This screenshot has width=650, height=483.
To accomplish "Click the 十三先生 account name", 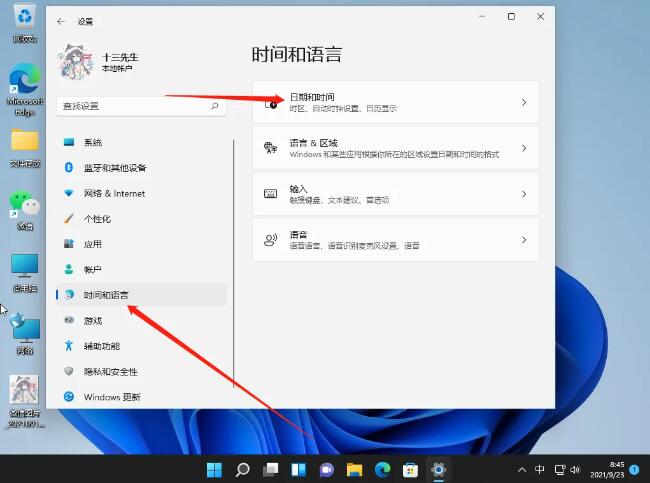I will click(x=120, y=57).
